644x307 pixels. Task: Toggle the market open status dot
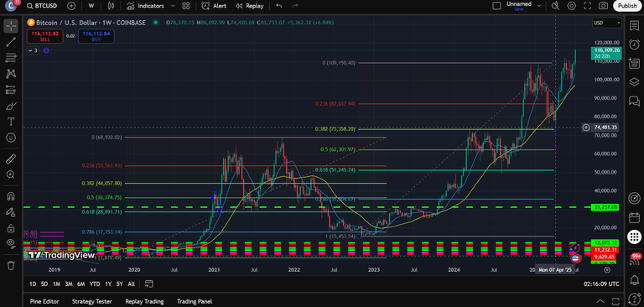tap(155, 23)
